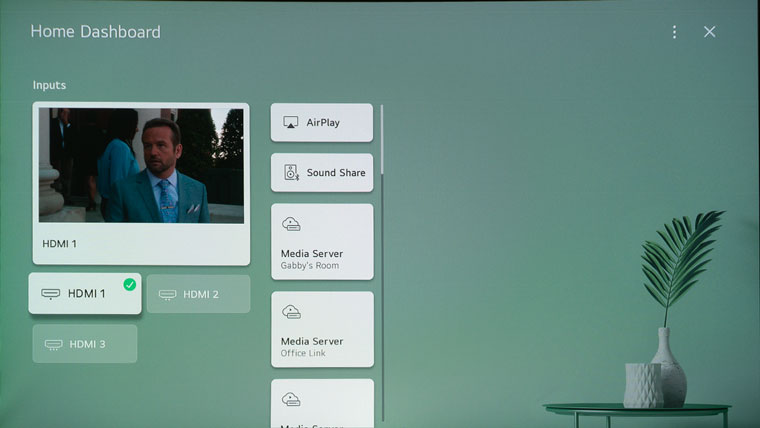Viewport: 760px width, 428px height.
Task: Open the three-dot more options menu
Action: [674, 32]
